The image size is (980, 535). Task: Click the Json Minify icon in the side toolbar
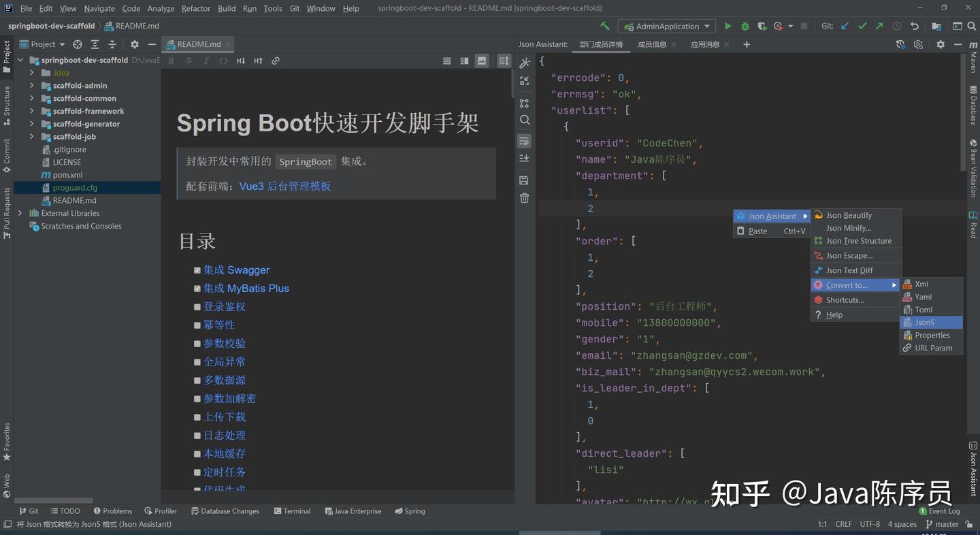[524, 80]
